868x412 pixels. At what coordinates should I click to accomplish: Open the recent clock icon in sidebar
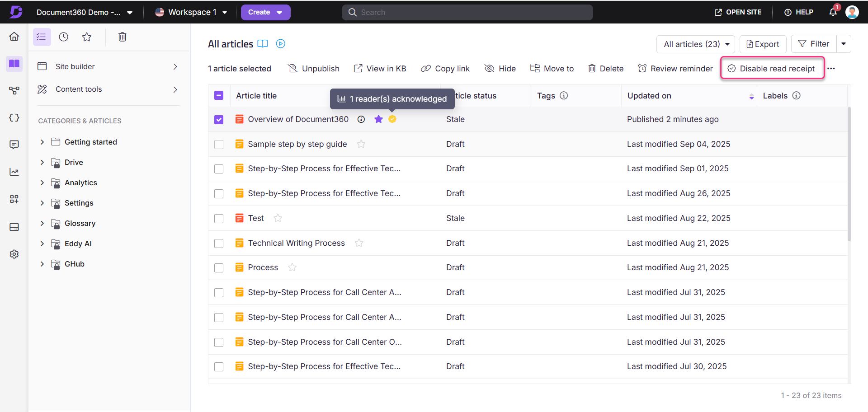(64, 37)
